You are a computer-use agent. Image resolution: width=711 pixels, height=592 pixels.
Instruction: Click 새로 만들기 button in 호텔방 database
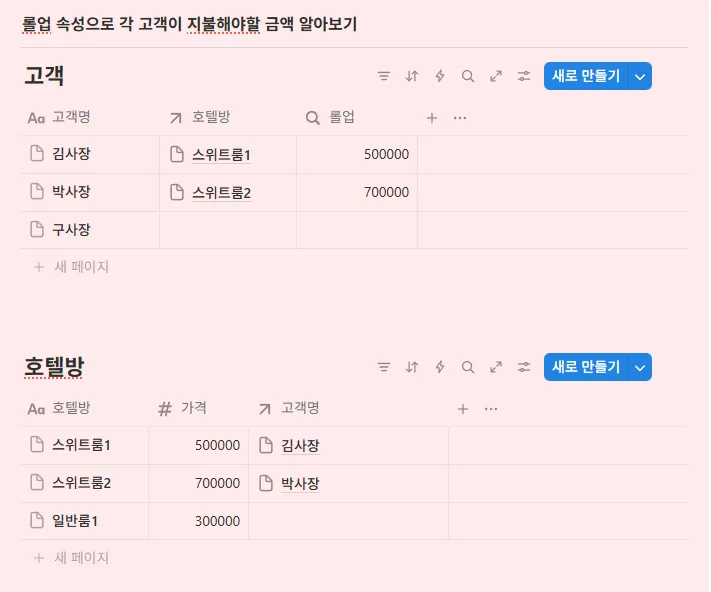click(x=586, y=367)
